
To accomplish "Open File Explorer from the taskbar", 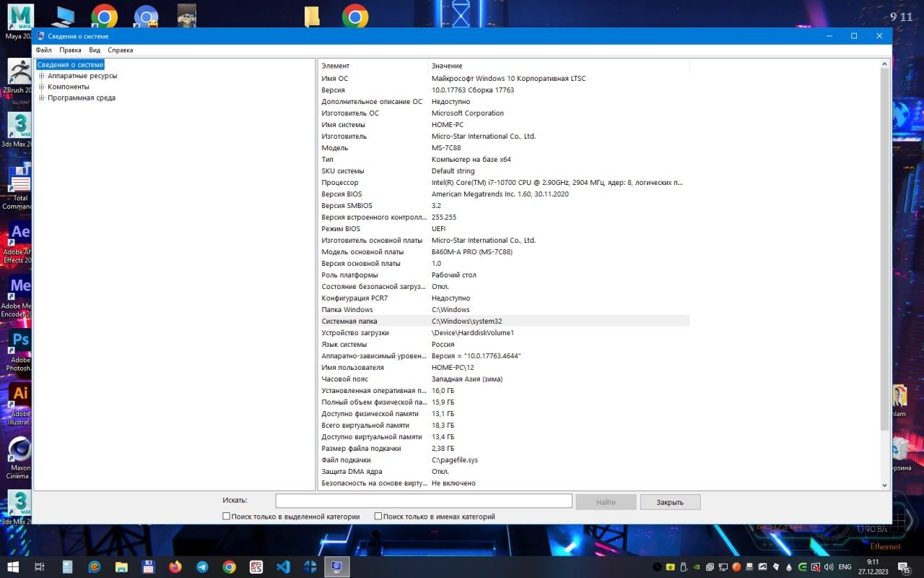I will coord(121,567).
